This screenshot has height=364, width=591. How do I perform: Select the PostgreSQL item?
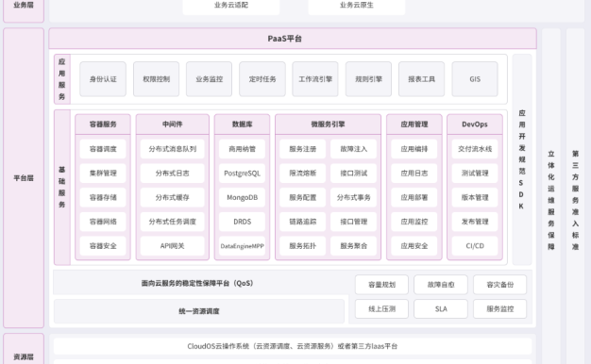(242, 174)
